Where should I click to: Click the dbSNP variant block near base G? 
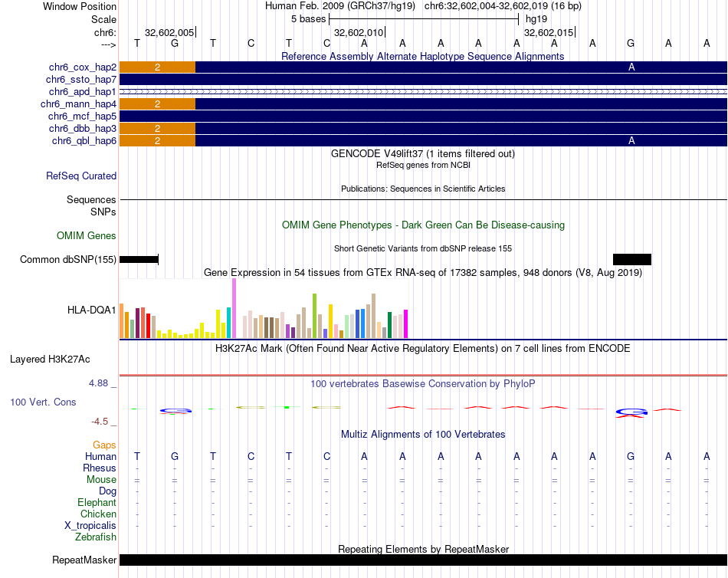click(x=632, y=259)
